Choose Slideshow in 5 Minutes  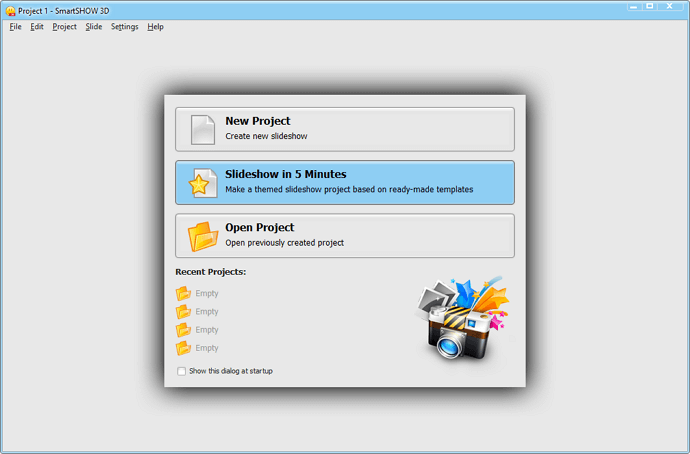(x=345, y=183)
